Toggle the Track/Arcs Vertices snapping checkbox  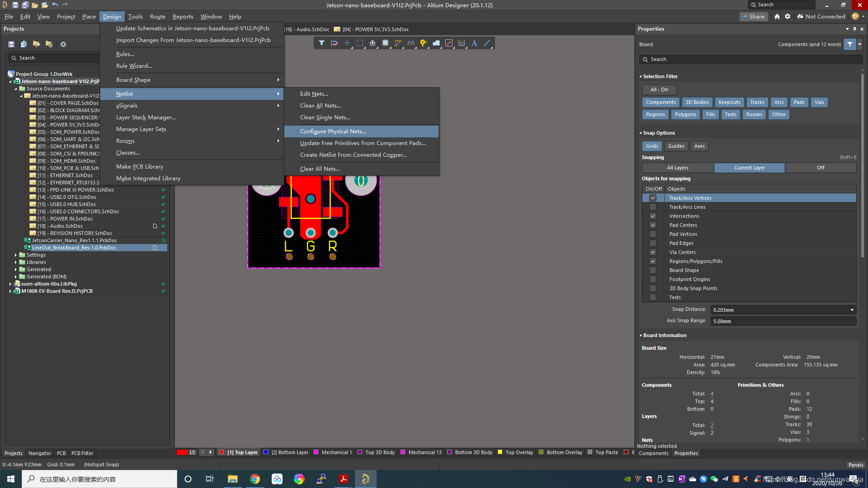pos(653,198)
